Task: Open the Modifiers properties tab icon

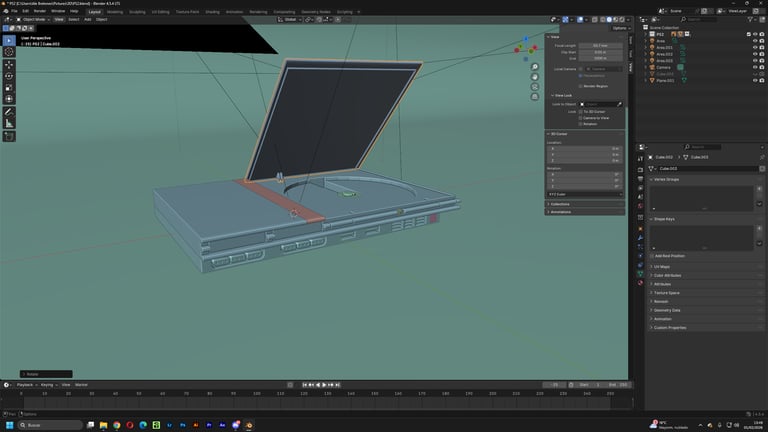Action: tap(640, 238)
